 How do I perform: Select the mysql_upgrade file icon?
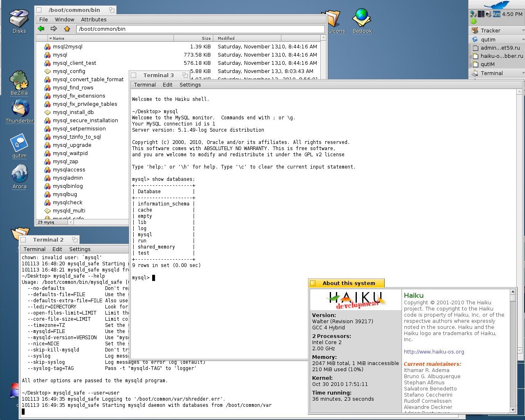pos(48,145)
